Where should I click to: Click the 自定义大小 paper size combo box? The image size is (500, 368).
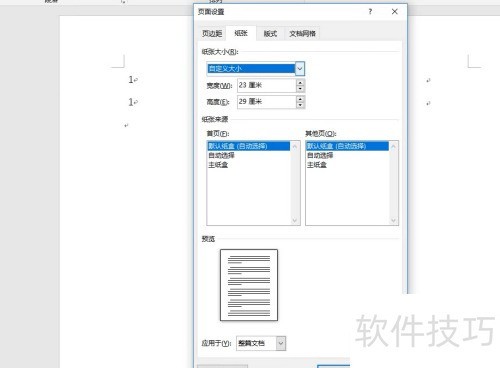point(255,69)
